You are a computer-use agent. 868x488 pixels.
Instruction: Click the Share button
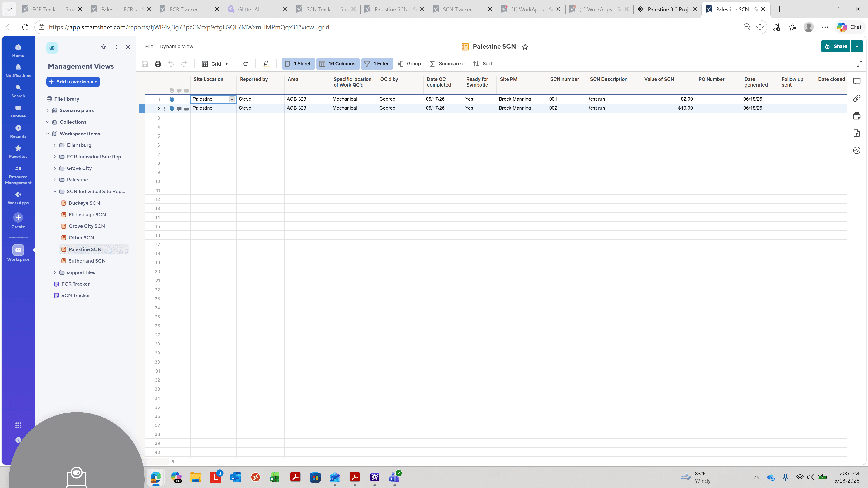[836, 47]
